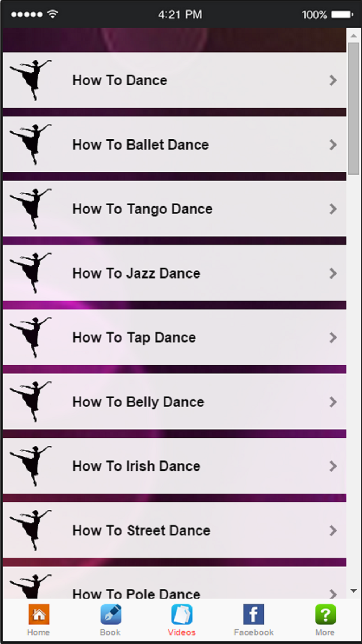Image resolution: width=362 pixels, height=644 pixels.
Task: Select the How To Dance list entry
Action: pos(174,80)
